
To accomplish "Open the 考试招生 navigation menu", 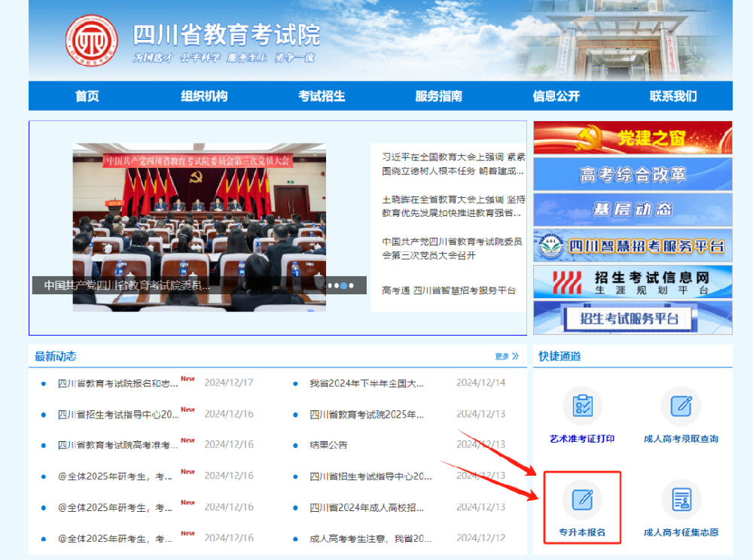I will coord(322,96).
